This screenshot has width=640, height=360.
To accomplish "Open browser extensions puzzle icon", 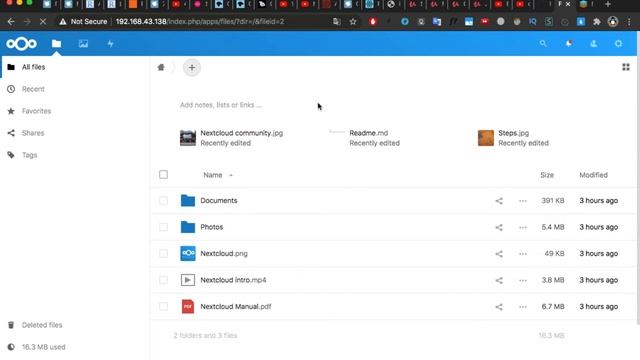I will [597, 22].
